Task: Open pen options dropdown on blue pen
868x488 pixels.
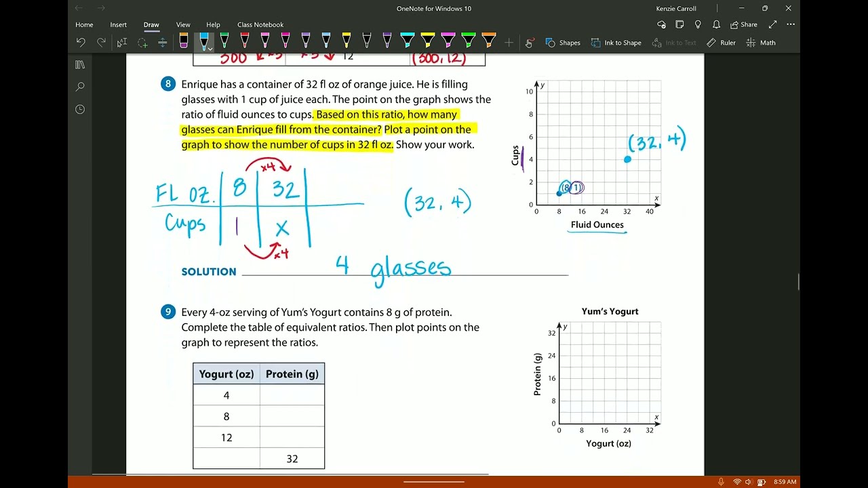Action: point(210,49)
